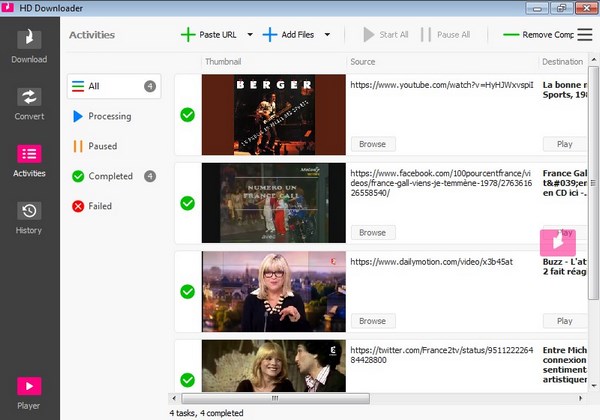The height and width of the screenshot is (420, 600).
Task: Click the pink floating download widget
Action: [558, 243]
